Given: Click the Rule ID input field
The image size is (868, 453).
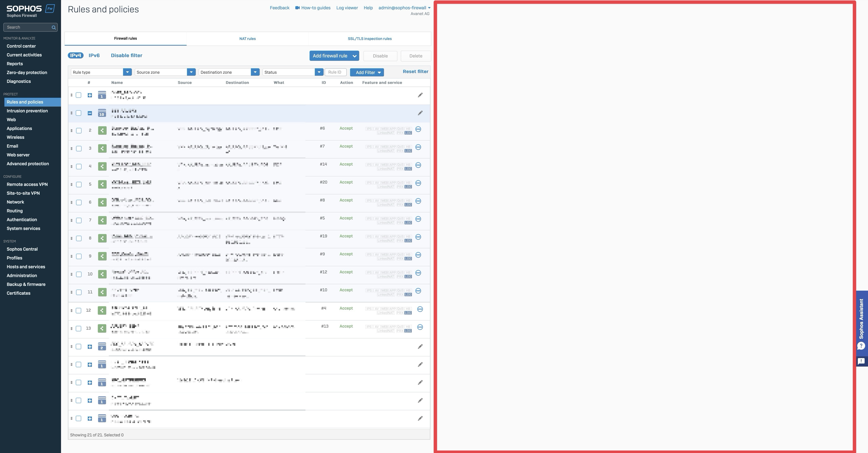Looking at the screenshot, I should click(x=335, y=72).
